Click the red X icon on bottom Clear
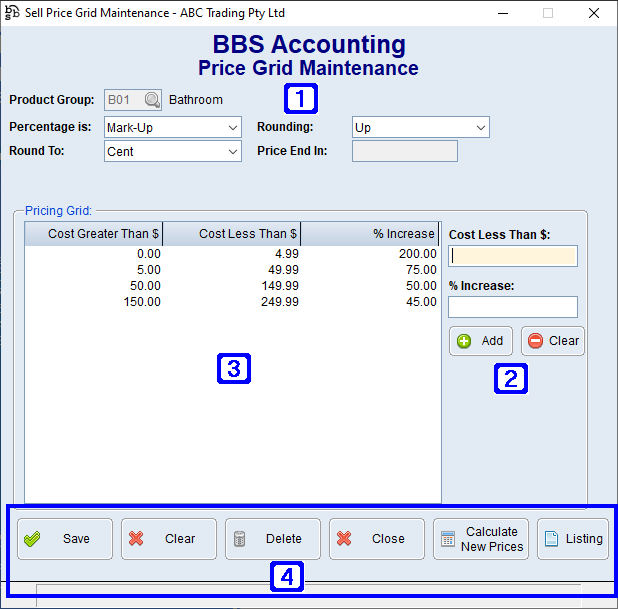 coord(136,538)
